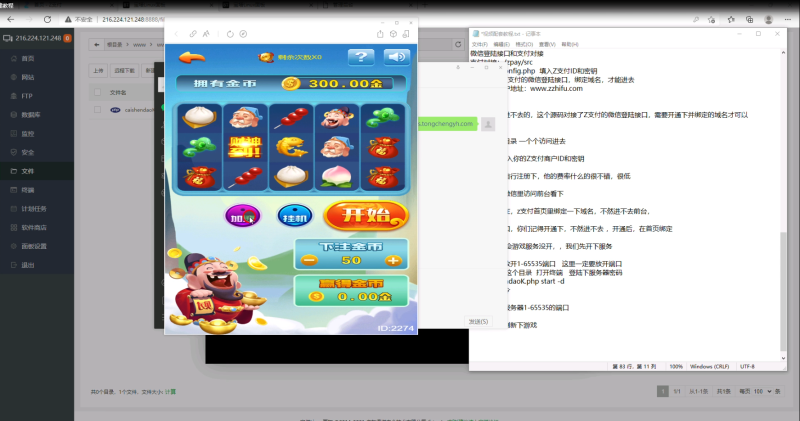Click the rightmost device icon in game window toolbar
Viewport: 800px width, 421px height.
[406, 34]
